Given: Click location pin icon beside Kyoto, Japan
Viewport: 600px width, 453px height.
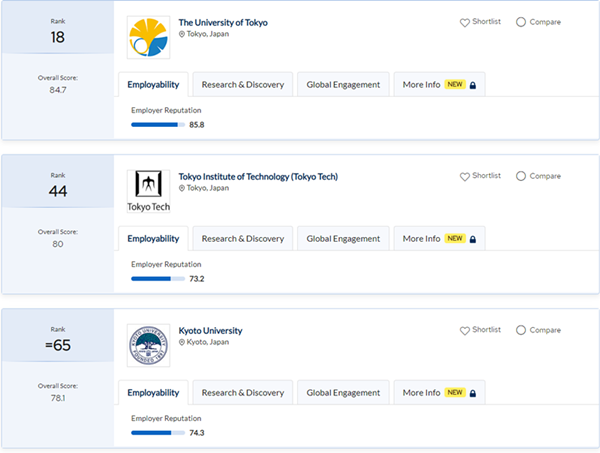Looking at the screenshot, I should (182, 342).
